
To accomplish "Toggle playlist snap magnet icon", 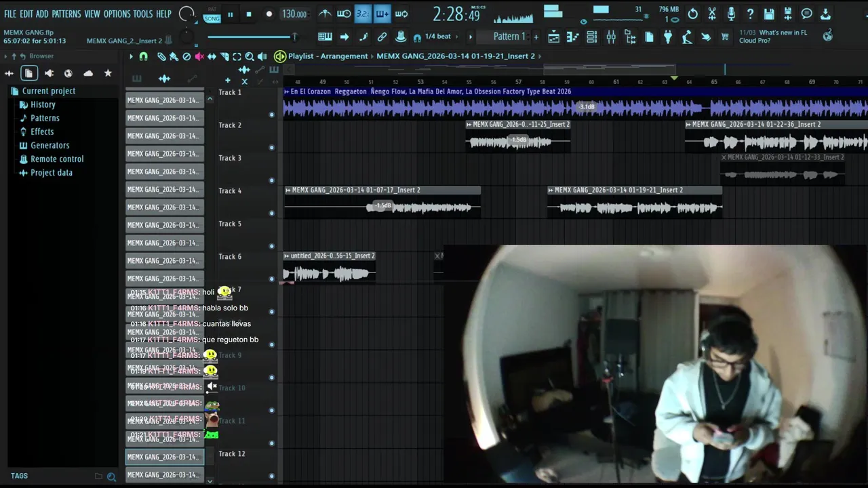I will point(144,56).
